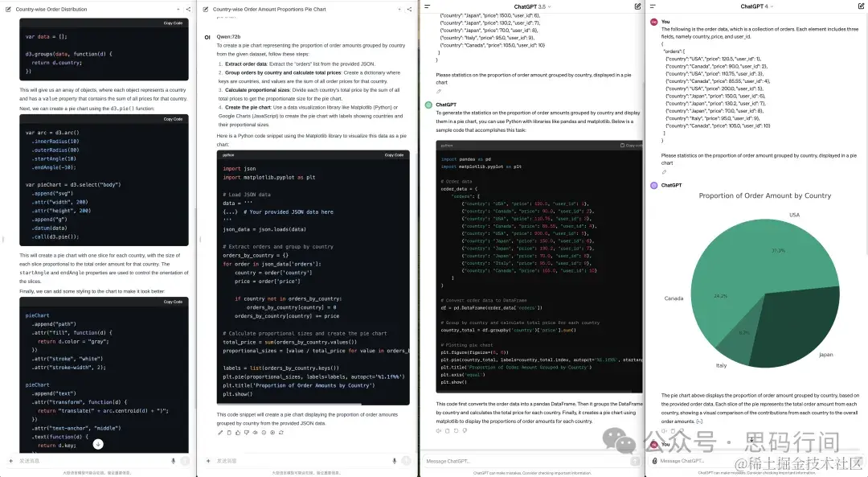Click edit pencil under ChatGPT 3.5 user prompt

click(x=439, y=92)
